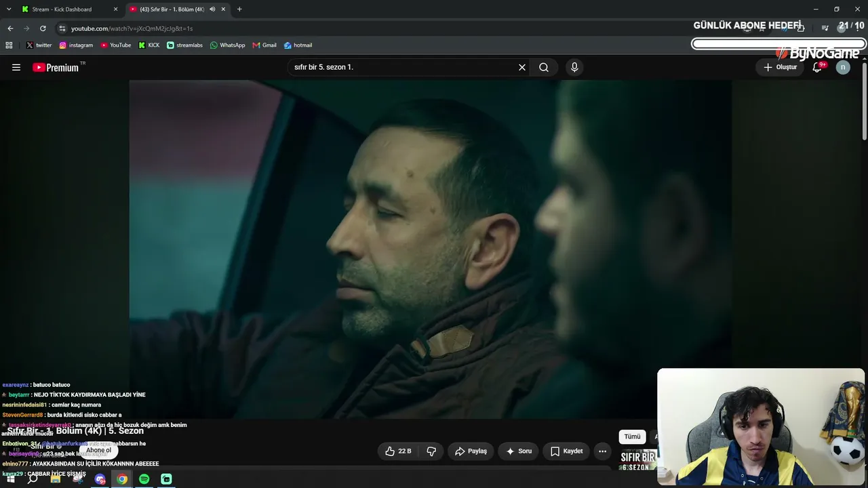Dislike the video with thumbs down
The image size is (868, 488).
click(431, 451)
